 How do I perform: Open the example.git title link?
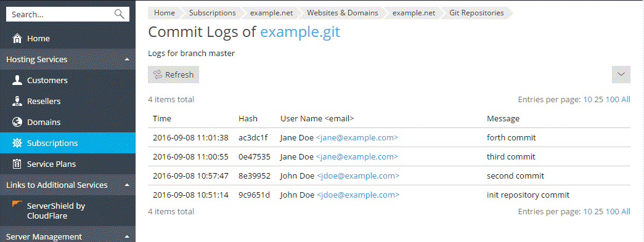tap(300, 32)
